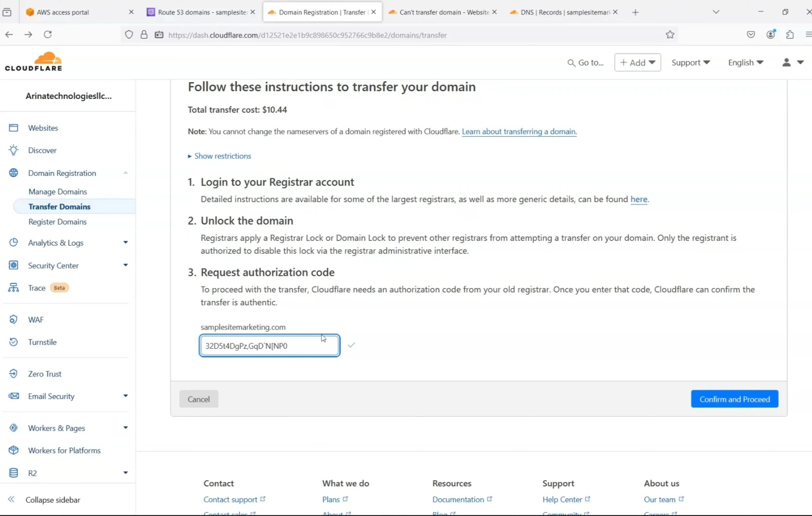The width and height of the screenshot is (812, 516).
Task: Click the Zero Trust icon
Action: [x=14, y=374]
